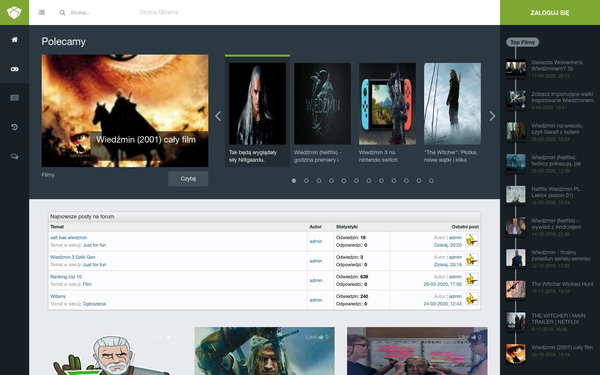This screenshot has height=375, width=600.
Task: Open The Witcher Wicked Hunt sidebar entry
Action: coord(562,284)
